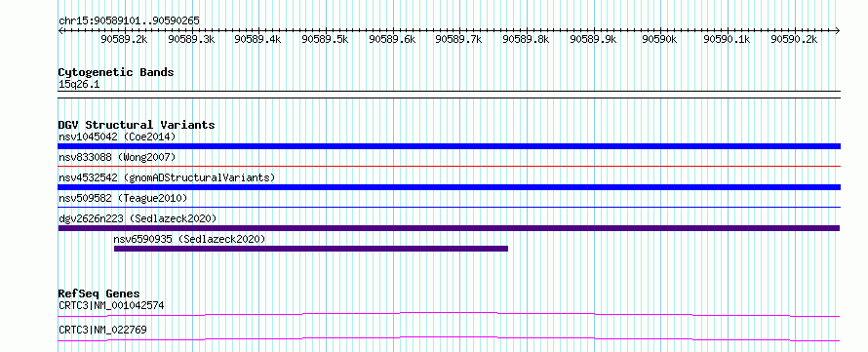The height and width of the screenshot is (352, 868).
Task: Click the 90589.9k ruler tick label
Action: 593,39
